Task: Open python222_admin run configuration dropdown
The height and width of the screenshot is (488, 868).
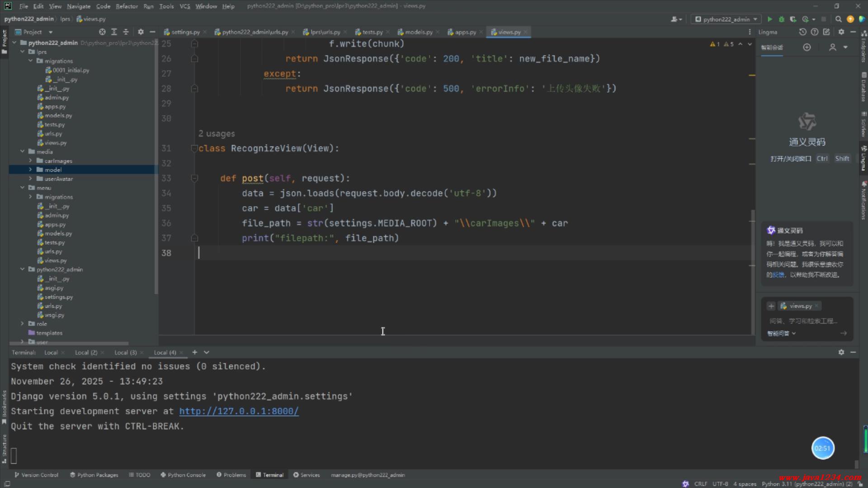Action: click(x=726, y=19)
